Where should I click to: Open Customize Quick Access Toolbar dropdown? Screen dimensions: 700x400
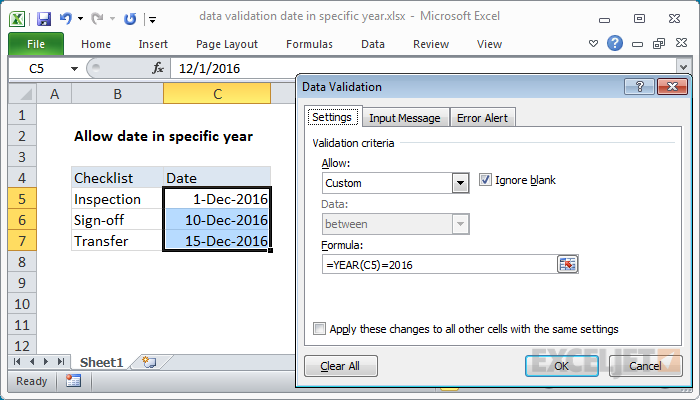click(152, 19)
